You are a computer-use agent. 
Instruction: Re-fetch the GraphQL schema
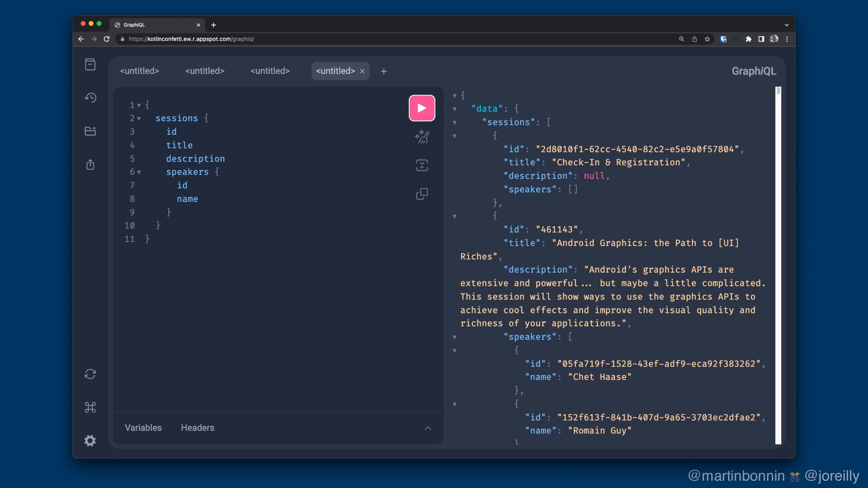90,374
